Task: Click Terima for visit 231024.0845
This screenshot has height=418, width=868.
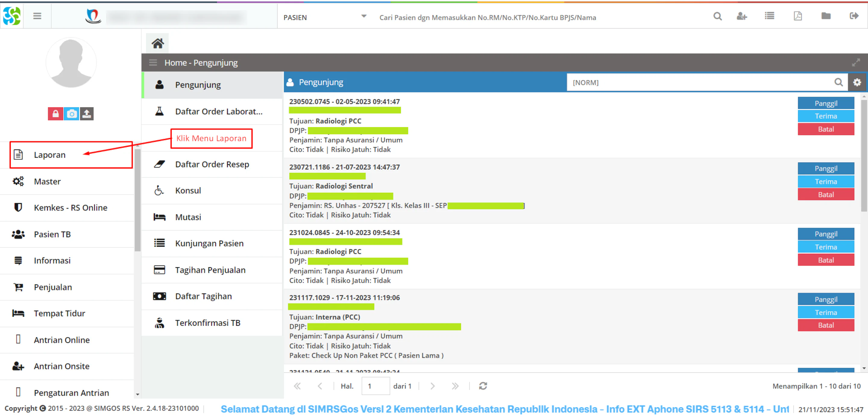Action: coord(826,247)
